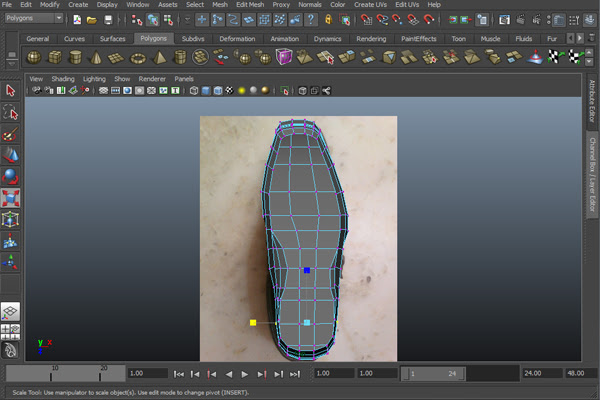Click the 24.00 playback end field

point(542,373)
